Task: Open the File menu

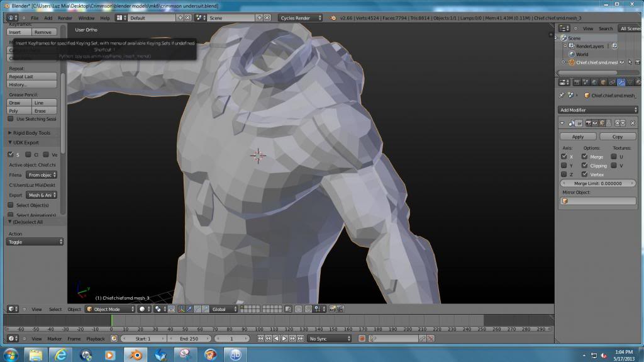Action: tap(35, 18)
